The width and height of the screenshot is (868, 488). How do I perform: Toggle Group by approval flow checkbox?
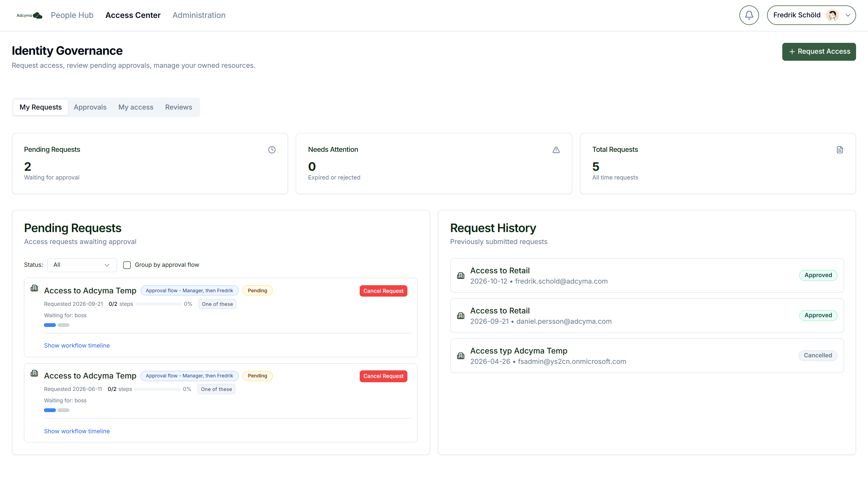tap(127, 265)
